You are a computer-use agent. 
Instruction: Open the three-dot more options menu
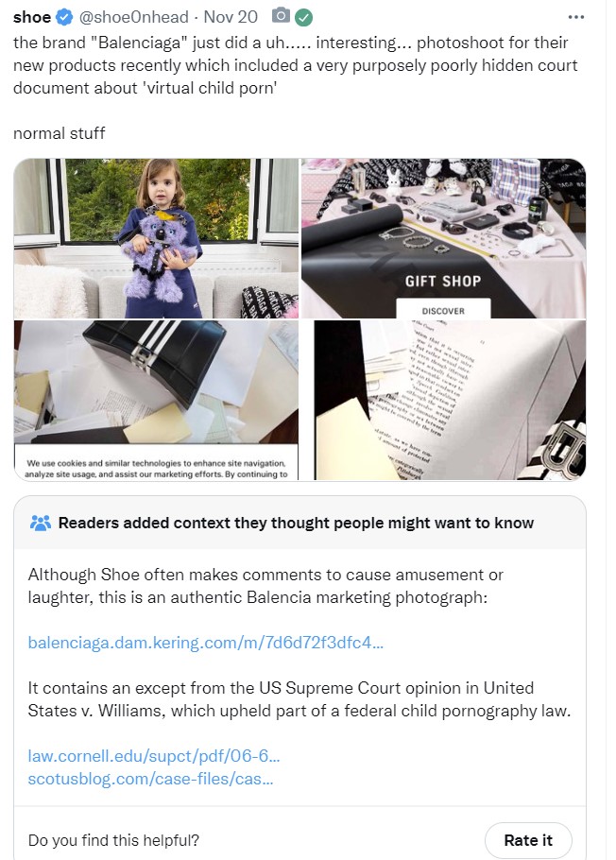click(576, 18)
